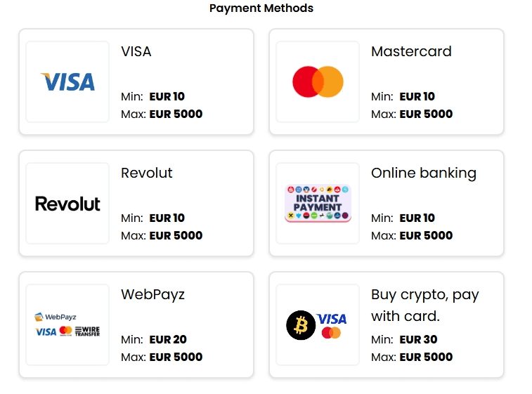Select the VISA payment method title

click(136, 51)
